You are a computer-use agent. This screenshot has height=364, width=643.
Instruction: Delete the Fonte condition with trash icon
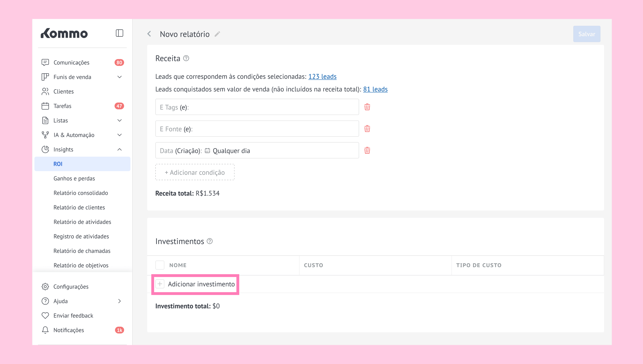pos(367,129)
